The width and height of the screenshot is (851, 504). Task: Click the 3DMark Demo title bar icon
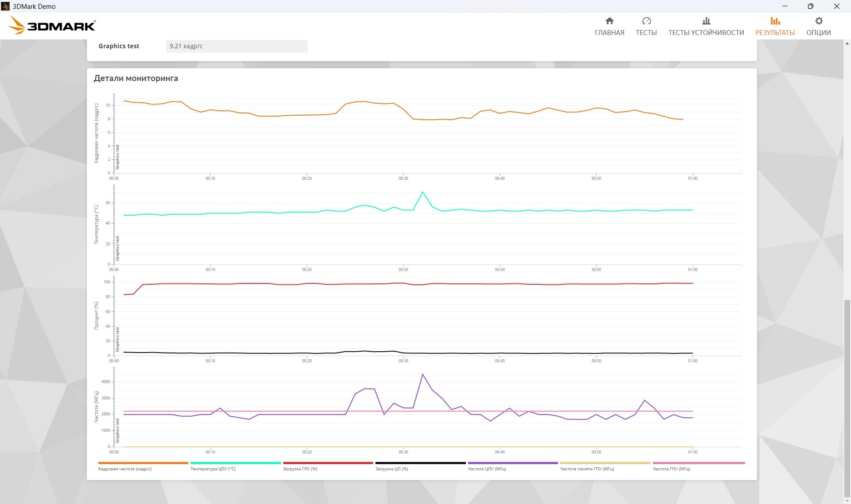5,6
